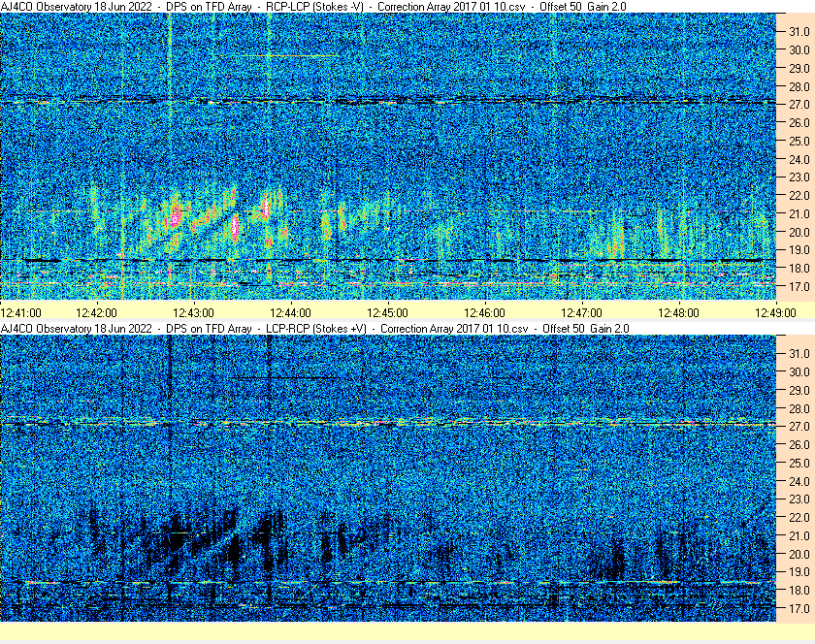The image size is (815, 644).
Task: Pick the 29.0 frequency label in LCP-RCP panel
Action: [799, 390]
